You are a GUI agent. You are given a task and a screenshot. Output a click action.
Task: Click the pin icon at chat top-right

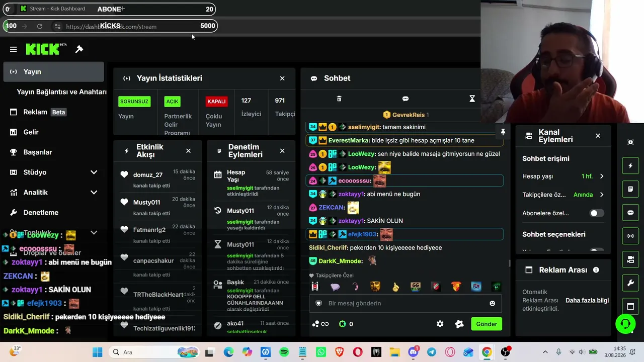503,132
